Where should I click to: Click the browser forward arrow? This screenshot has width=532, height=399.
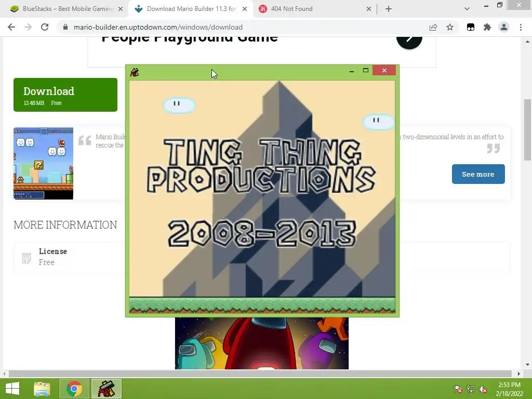coord(28,27)
